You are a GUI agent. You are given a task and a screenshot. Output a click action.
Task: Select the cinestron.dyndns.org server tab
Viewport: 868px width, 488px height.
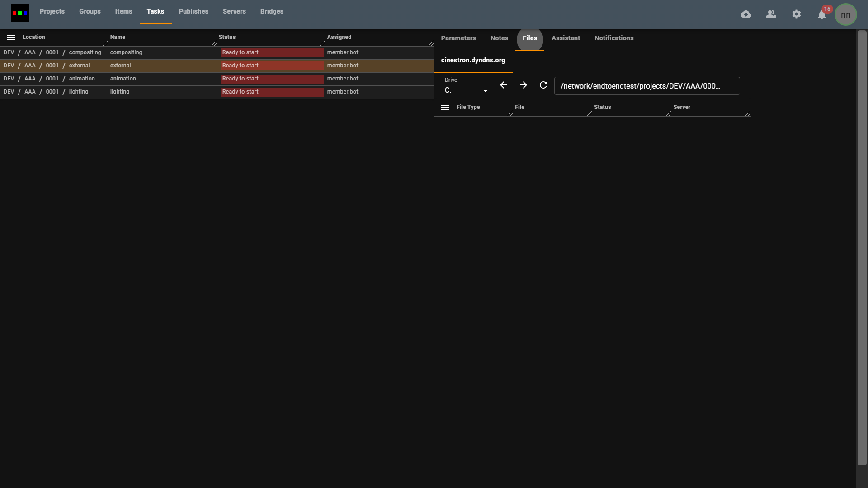click(x=473, y=60)
